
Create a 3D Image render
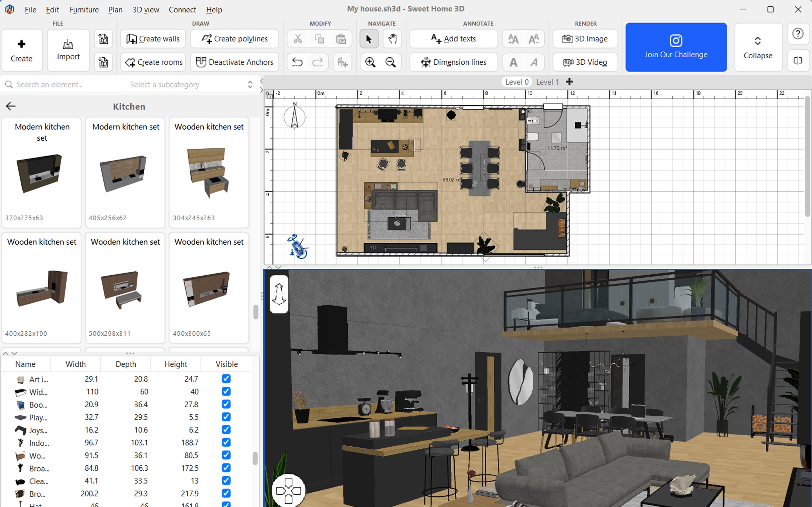click(585, 39)
